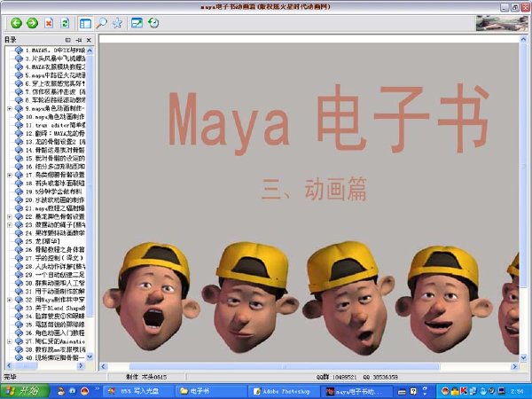Viewport: 532px width, 399px height.
Task: Select chapter 11 trax editor
Action: (x=55, y=125)
